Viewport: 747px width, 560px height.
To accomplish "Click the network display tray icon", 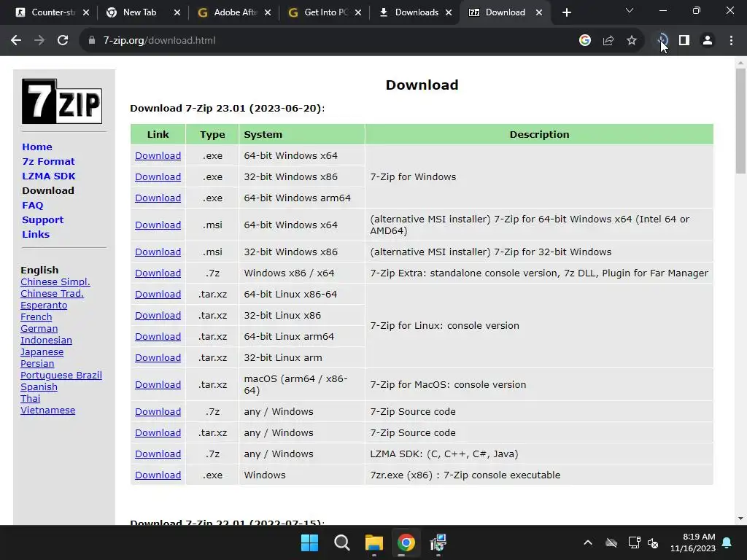I will click(634, 542).
